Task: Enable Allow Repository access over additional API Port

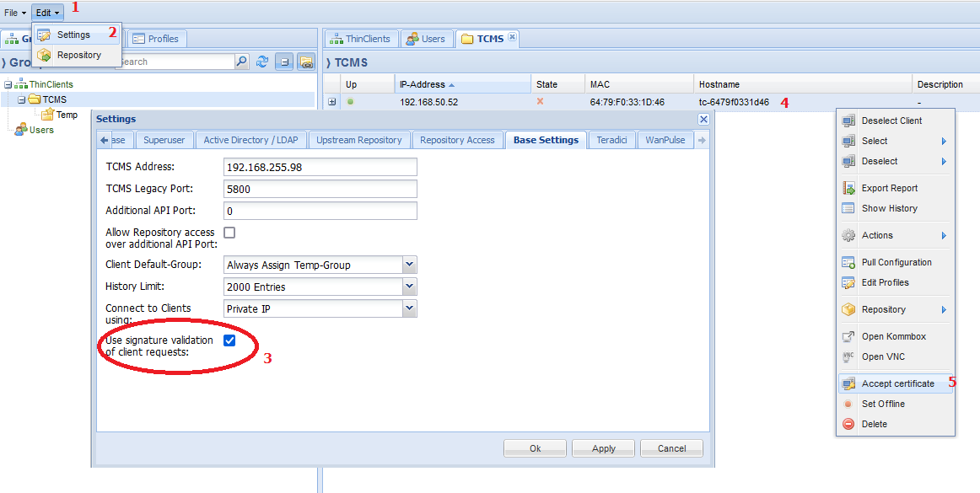Action: coord(229,233)
